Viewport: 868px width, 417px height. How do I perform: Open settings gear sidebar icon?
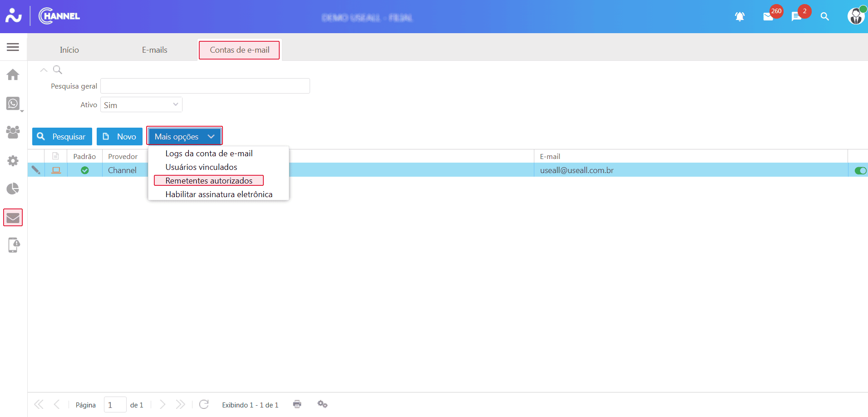[x=13, y=161]
